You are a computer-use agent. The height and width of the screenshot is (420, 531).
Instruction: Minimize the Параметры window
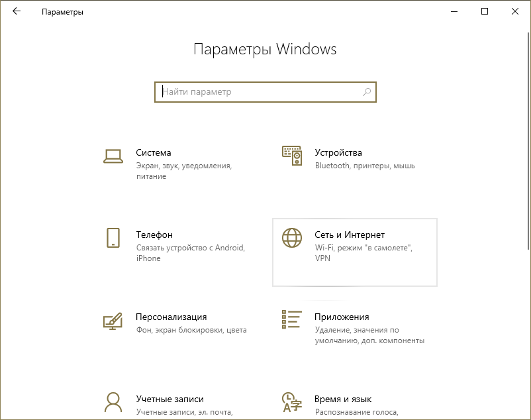454,11
